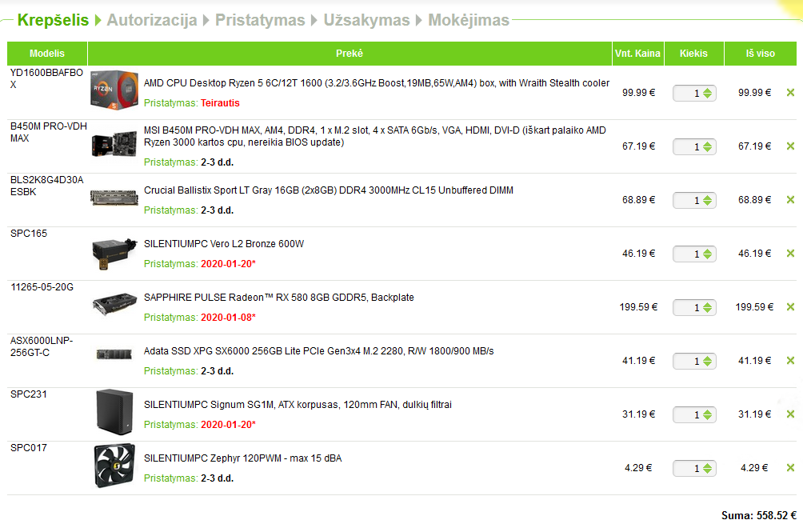Adjust quantity stepper for Crucial Ballistix RAM

(707, 200)
